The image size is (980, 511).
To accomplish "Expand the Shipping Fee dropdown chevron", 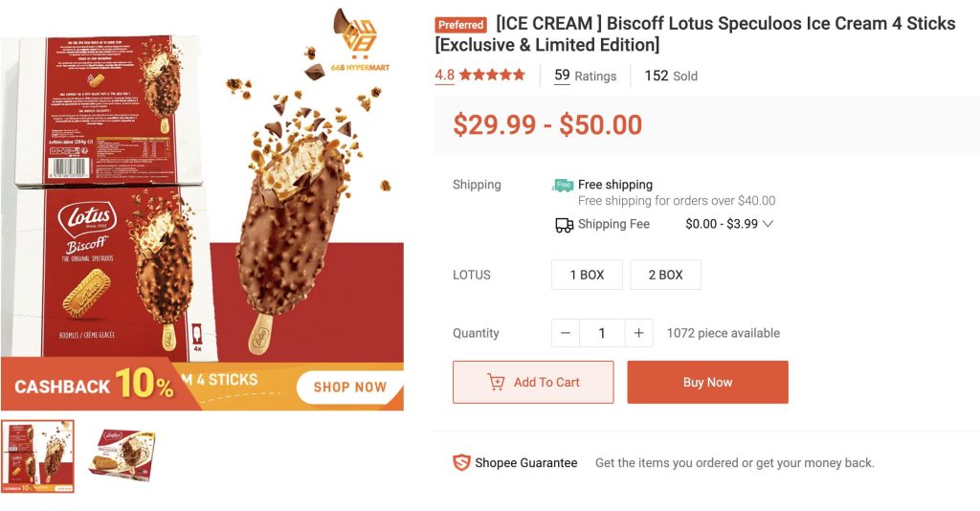I will [x=768, y=225].
